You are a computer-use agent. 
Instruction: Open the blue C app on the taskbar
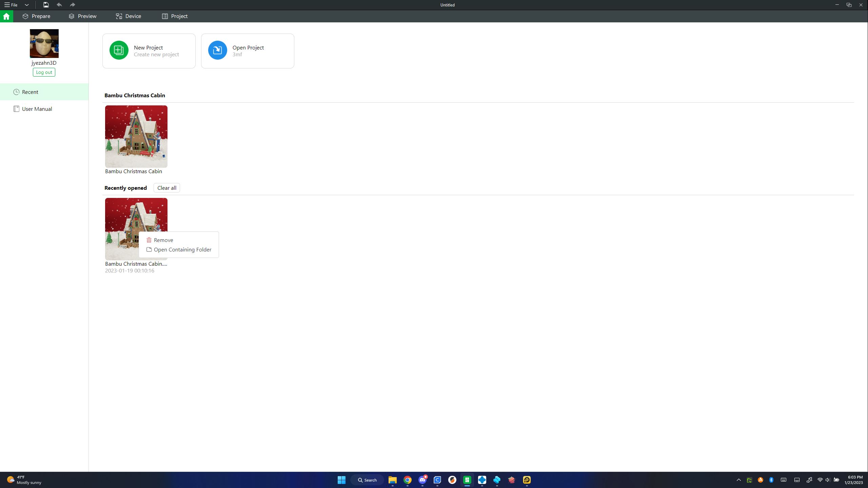click(x=437, y=480)
